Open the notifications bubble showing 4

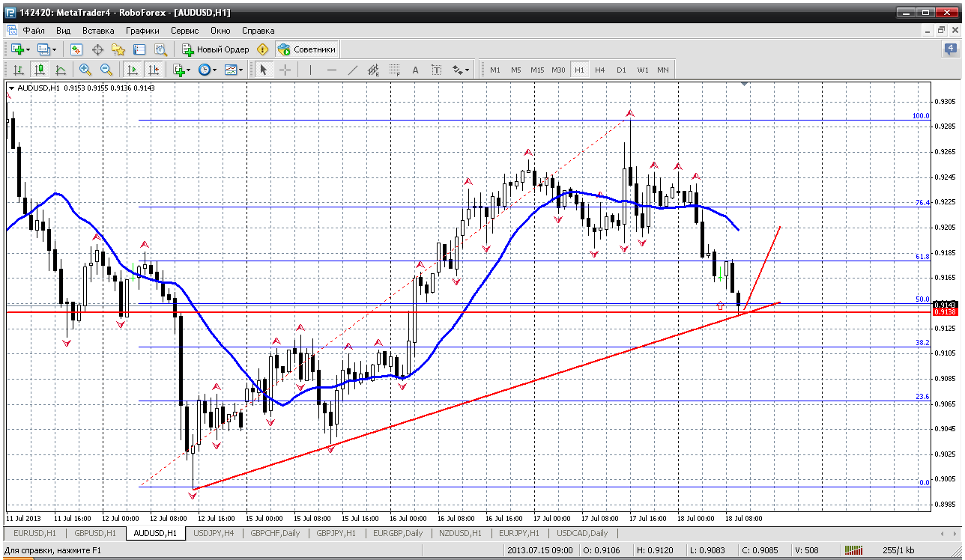949,49
